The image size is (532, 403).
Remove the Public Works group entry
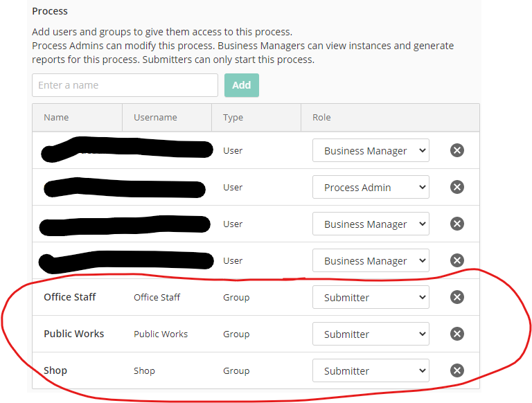coord(456,334)
